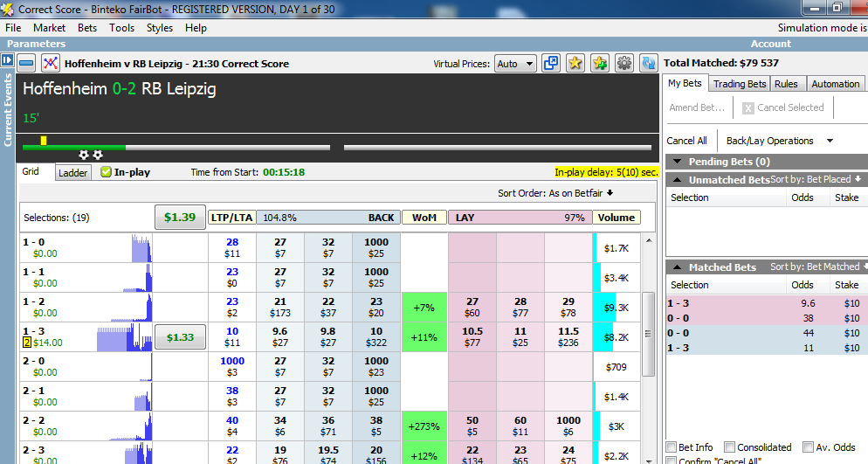Click the Cancel All button
The width and height of the screenshot is (868, 464).
[686, 141]
